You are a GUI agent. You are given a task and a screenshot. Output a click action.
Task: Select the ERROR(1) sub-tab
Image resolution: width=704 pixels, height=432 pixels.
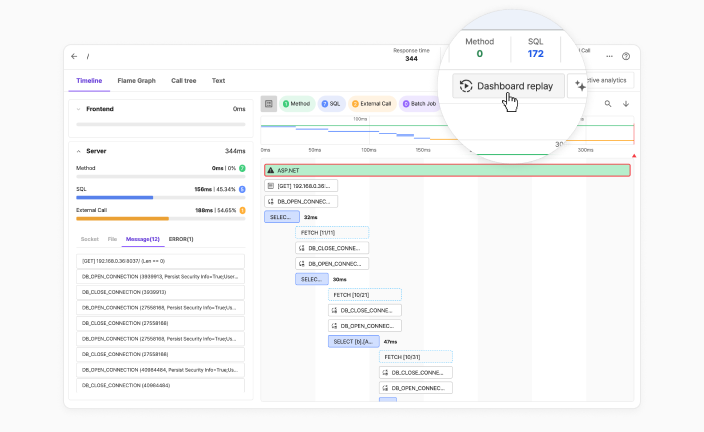(x=181, y=239)
